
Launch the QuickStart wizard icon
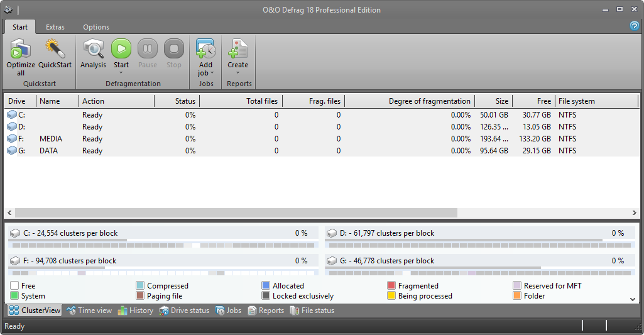[55, 48]
